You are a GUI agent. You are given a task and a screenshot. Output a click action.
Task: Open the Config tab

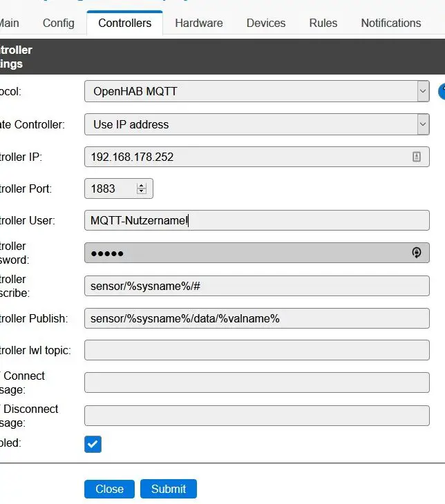58,23
